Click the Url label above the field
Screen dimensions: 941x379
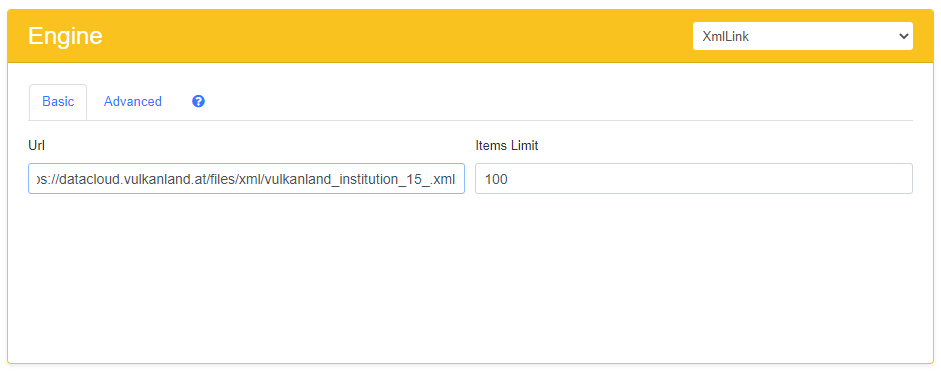coord(36,146)
